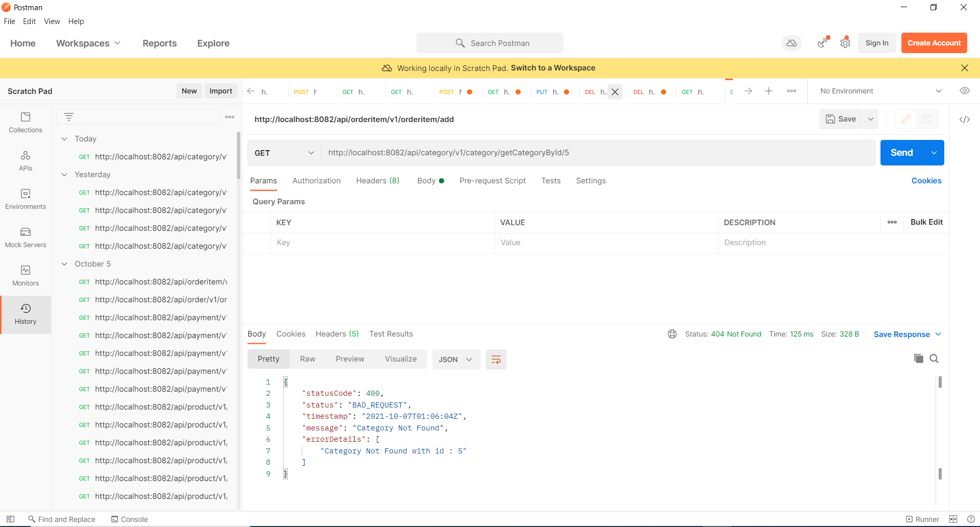Click the offline cloud sync icon
The height and width of the screenshot is (527, 980).
(792, 43)
